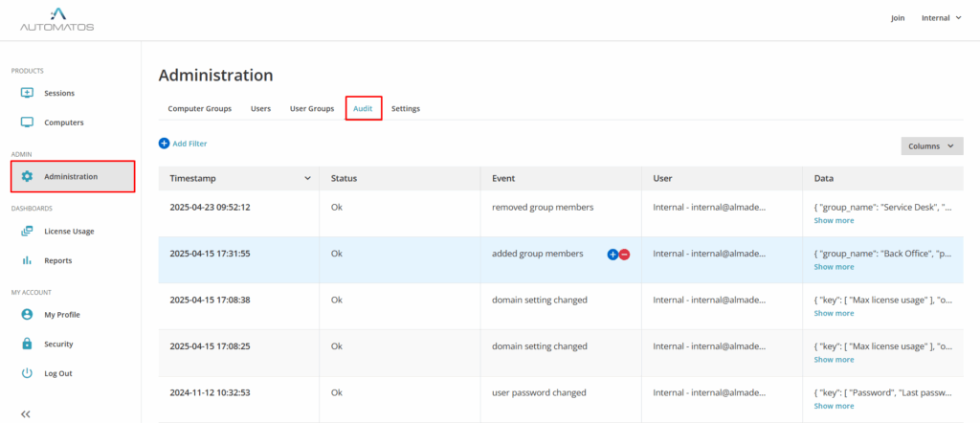Click Add Filter button

tap(183, 144)
